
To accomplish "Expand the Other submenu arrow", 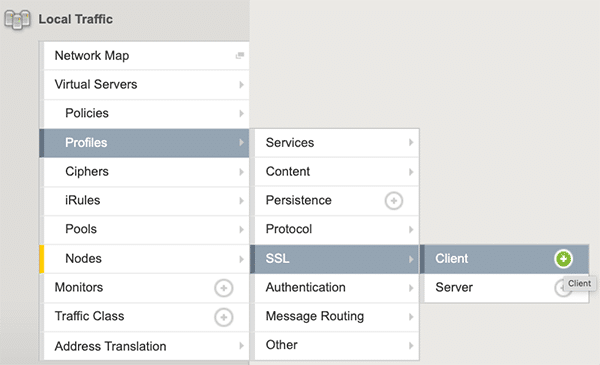I will pos(411,345).
